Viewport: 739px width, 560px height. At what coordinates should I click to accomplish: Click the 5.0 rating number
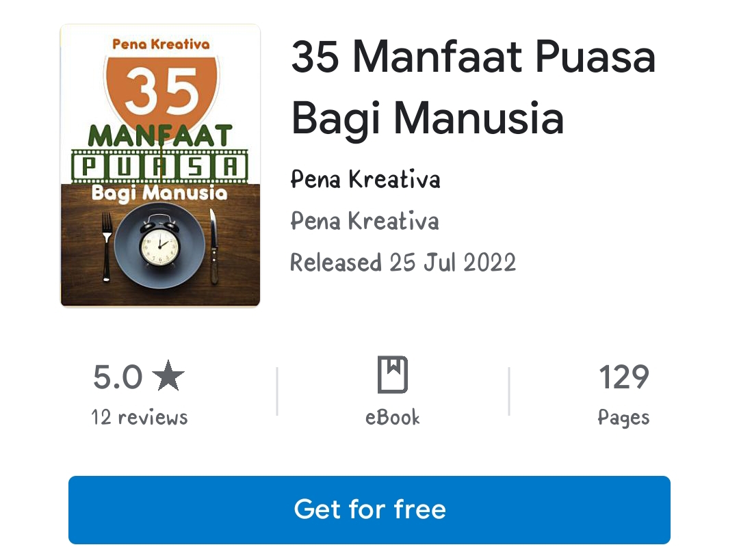click(x=118, y=377)
